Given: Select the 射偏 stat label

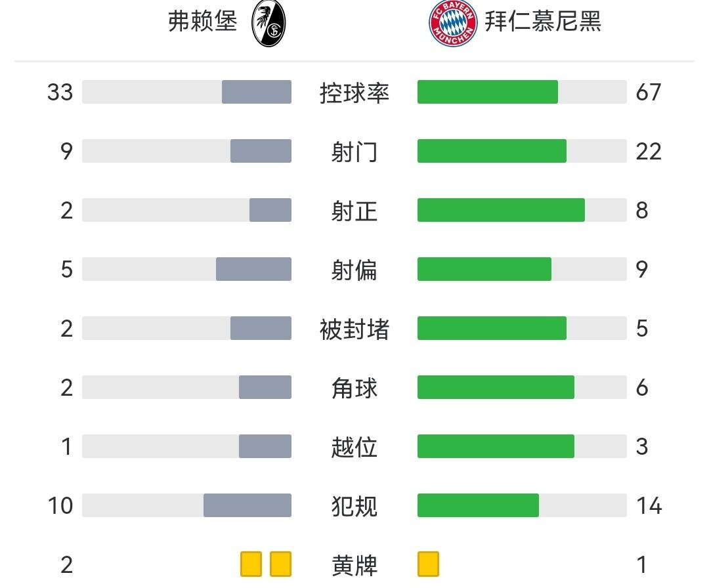Looking at the screenshot, I should [x=354, y=270].
